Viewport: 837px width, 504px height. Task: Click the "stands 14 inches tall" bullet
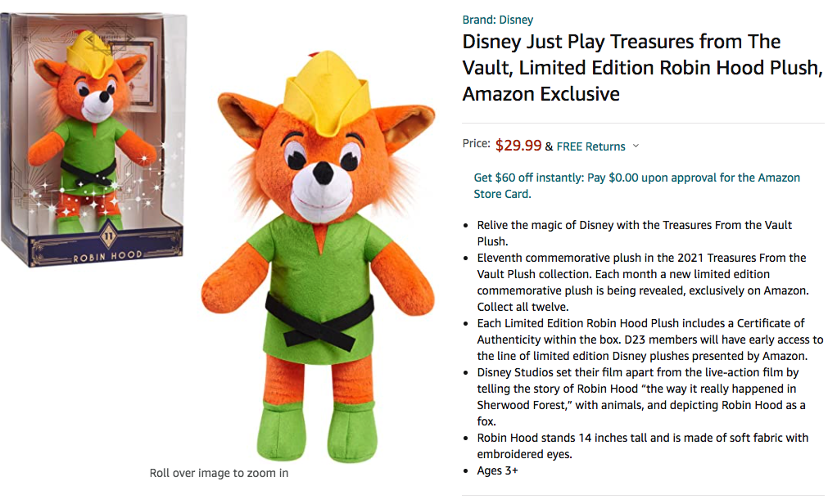(x=642, y=446)
